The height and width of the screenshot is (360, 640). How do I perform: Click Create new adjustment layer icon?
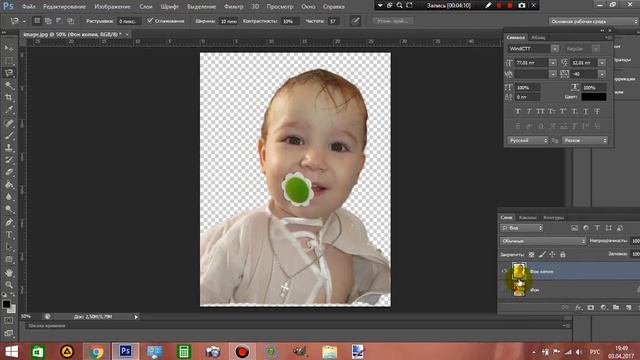click(x=603, y=307)
